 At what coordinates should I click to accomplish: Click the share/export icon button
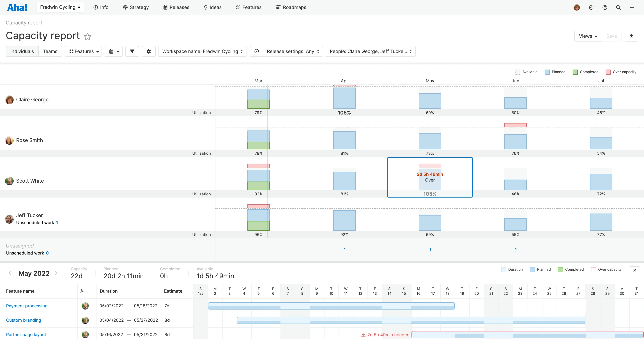click(x=631, y=36)
